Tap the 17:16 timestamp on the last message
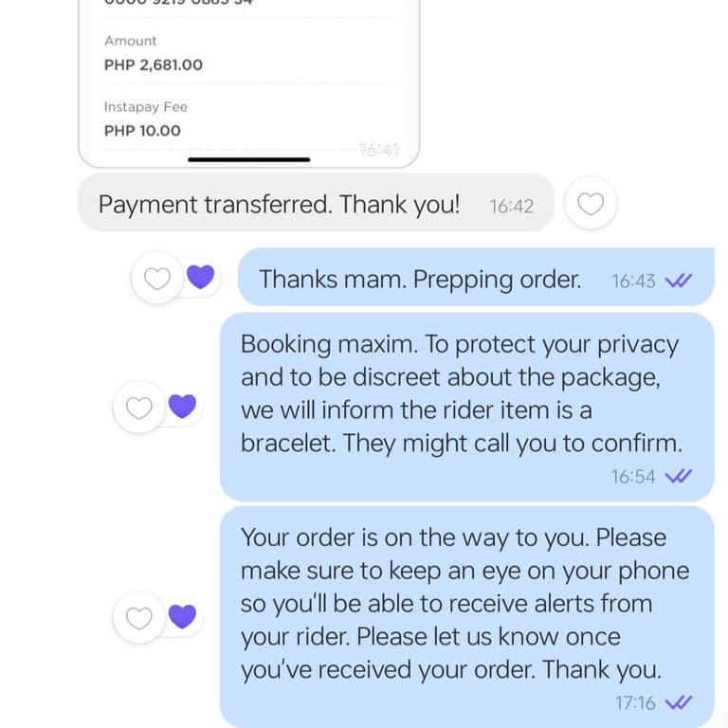The width and height of the screenshot is (728, 728). pos(635,703)
